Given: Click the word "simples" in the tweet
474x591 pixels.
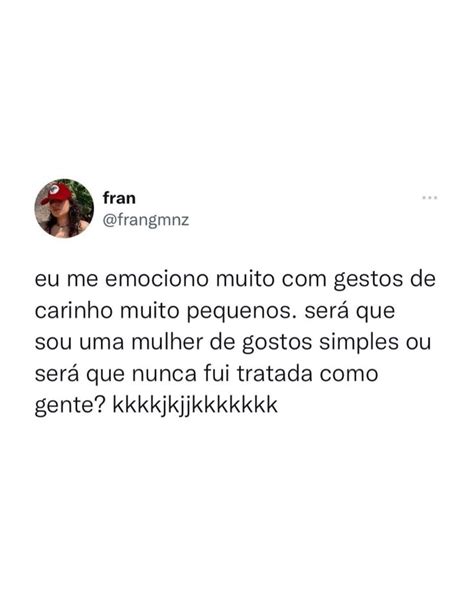Looking at the screenshot, I should pyautogui.click(x=359, y=343).
